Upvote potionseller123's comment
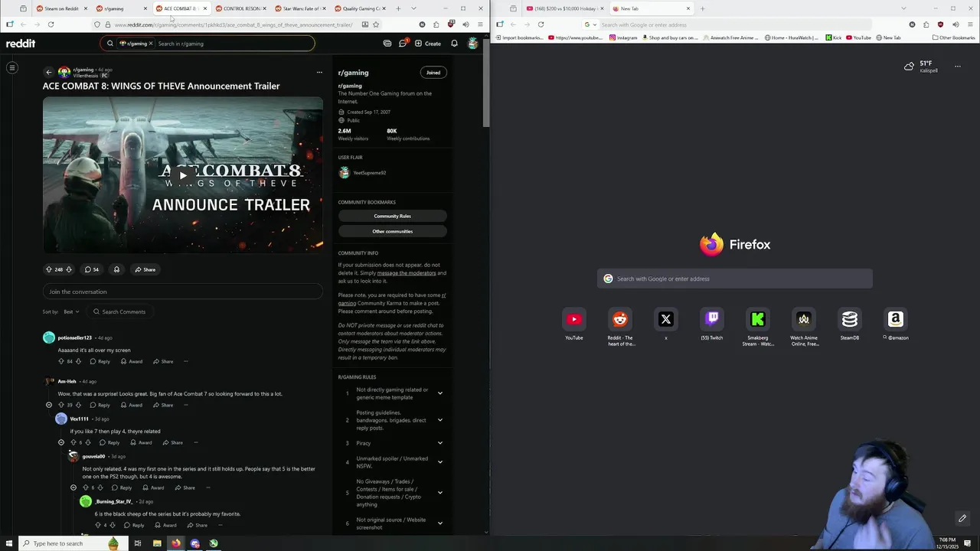This screenshot has width=980, height=551. tap(61, 361)
